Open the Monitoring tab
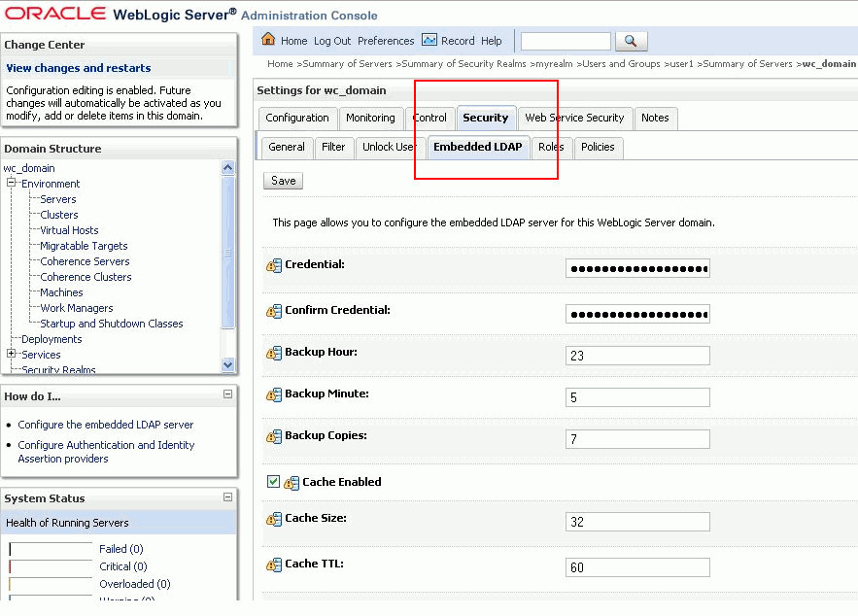Screen dimensions: 858x616 tap(370, 119)
